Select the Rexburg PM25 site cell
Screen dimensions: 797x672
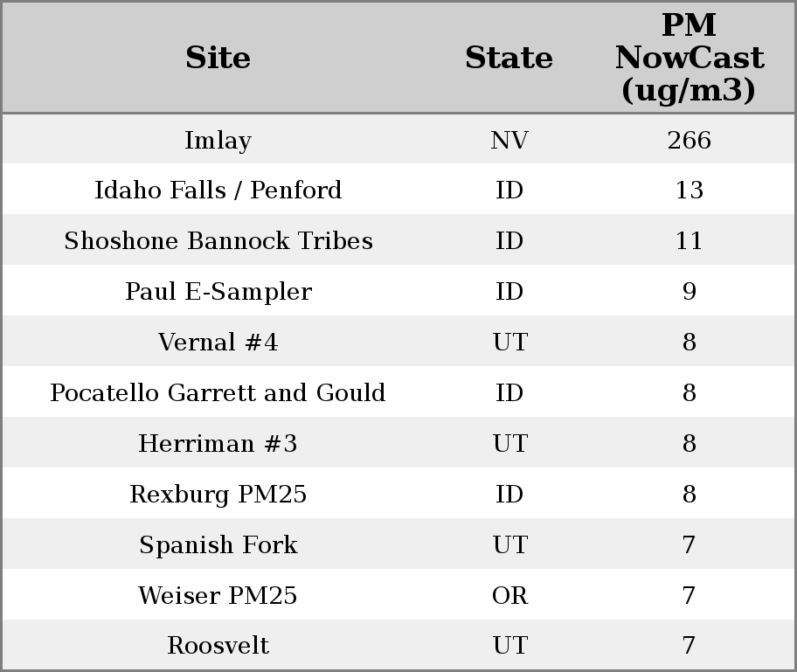218,495
